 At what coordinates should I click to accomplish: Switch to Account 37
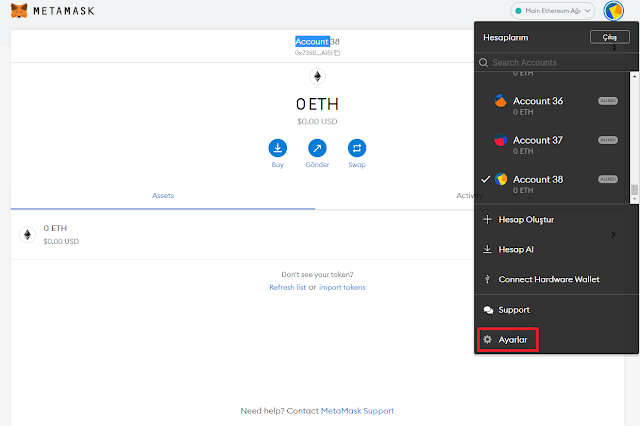pos(537,140)
